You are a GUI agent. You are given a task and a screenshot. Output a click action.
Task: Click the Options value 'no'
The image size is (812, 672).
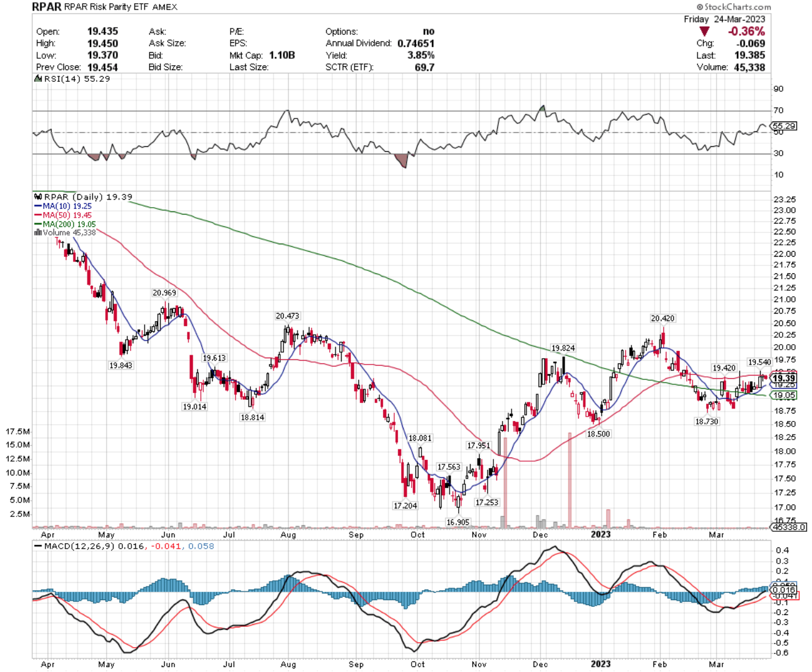(429, 31)
